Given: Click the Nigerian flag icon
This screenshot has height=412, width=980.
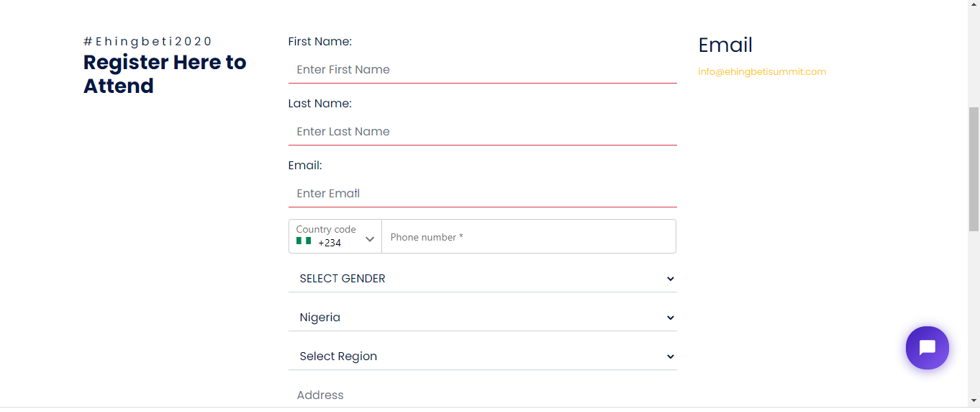Looking at the screenshot, I should 303,242.
